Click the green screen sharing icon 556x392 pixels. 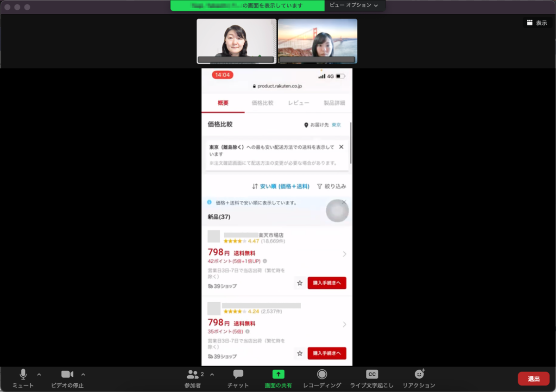coord(278,374)
